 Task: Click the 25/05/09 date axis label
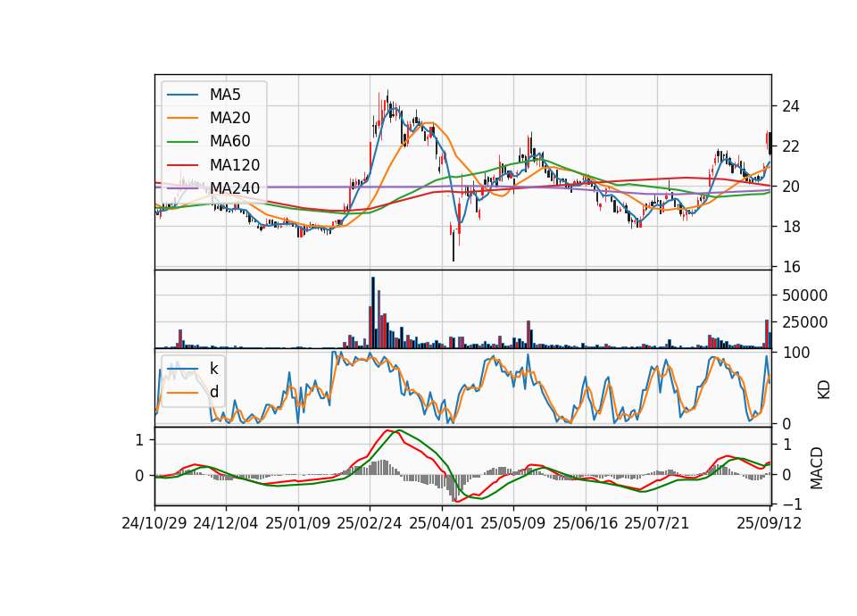point(512,523)
